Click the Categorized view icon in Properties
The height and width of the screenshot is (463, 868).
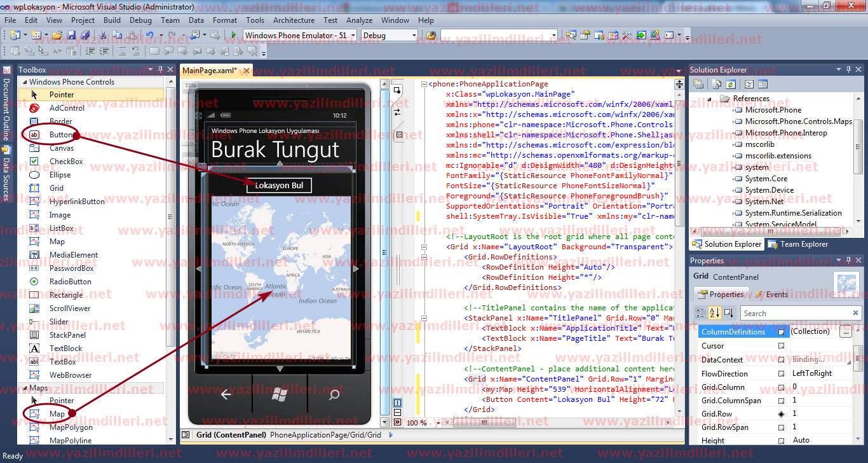701,313
